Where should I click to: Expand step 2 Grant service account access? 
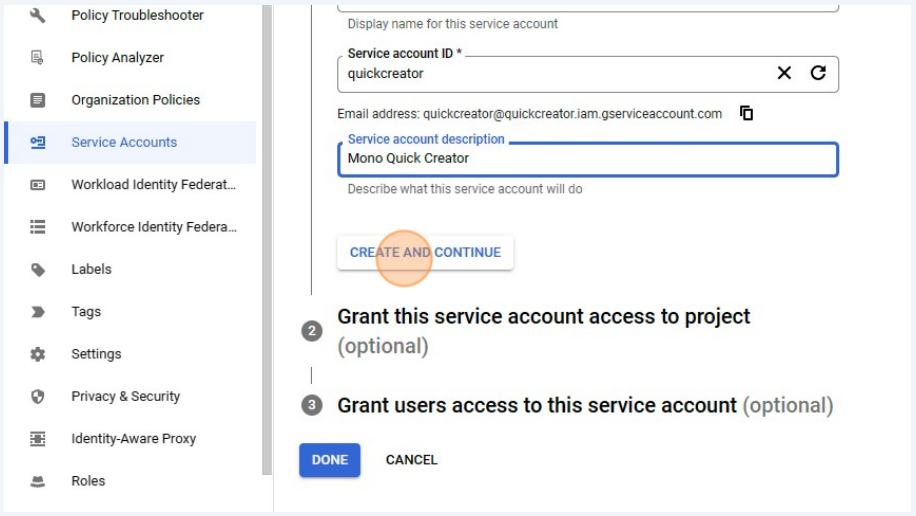pos(543,331)
